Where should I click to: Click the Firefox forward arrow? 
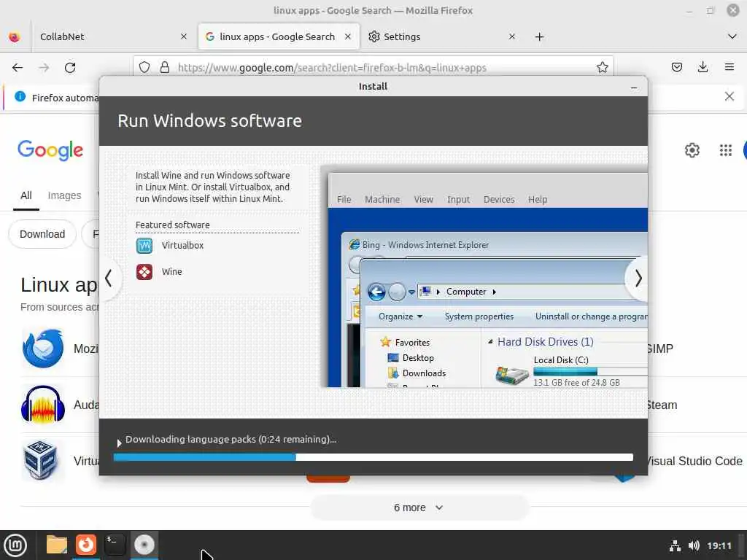(44, 68)
